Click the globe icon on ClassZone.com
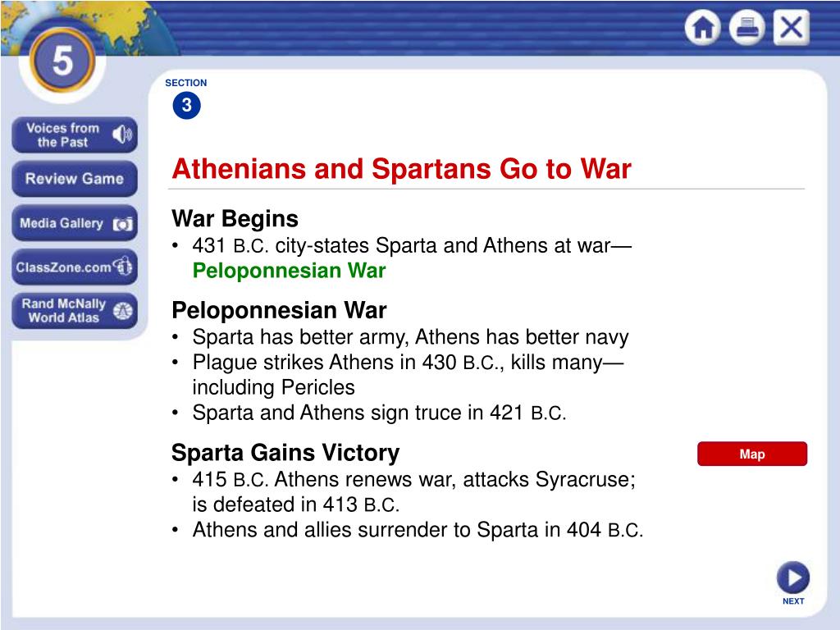 tap(123, 267)
